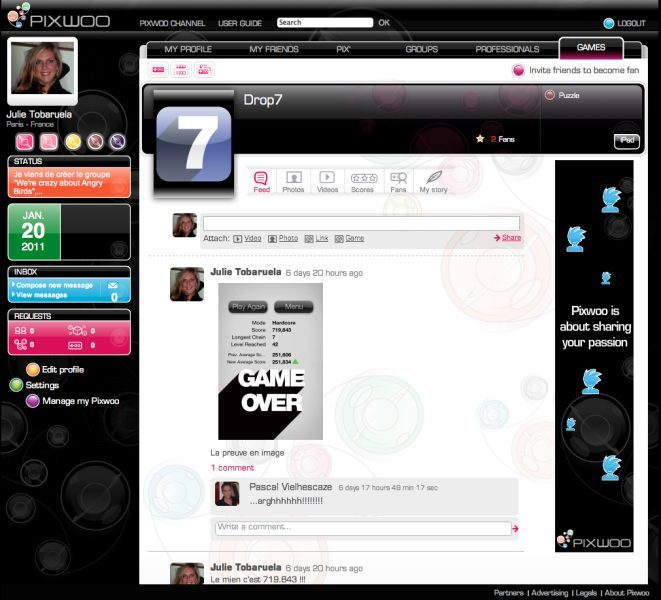Open the Drop7 game icon
This screenshot has height=600, width=661.
[x=194, y=144]
